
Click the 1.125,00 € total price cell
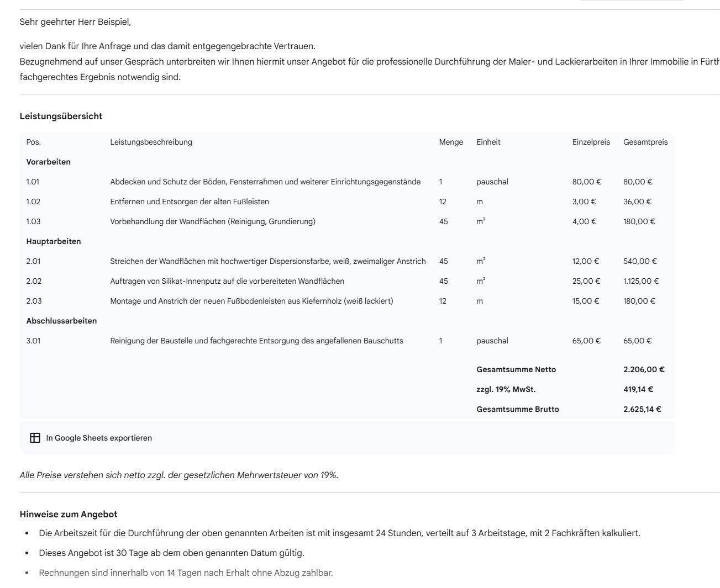(640, 281)
